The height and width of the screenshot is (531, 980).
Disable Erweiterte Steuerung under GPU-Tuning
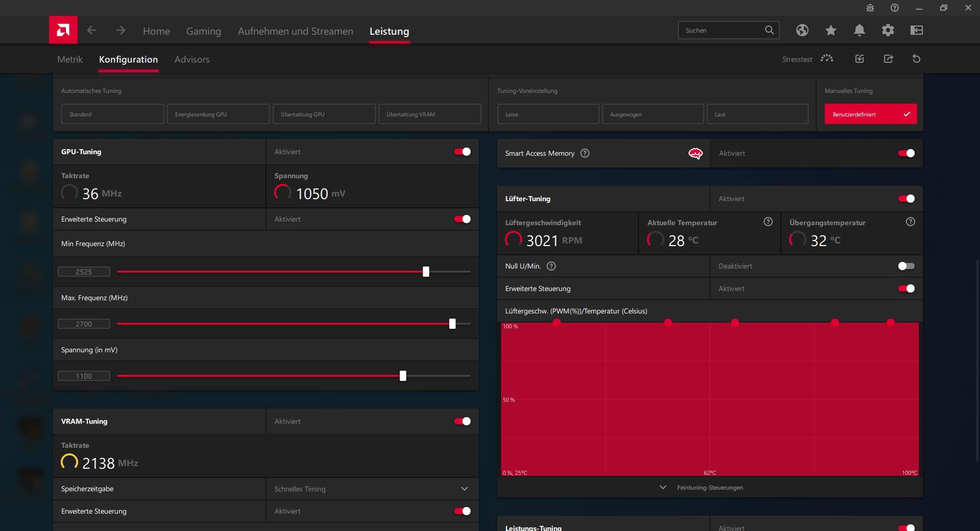pos(462,219)
